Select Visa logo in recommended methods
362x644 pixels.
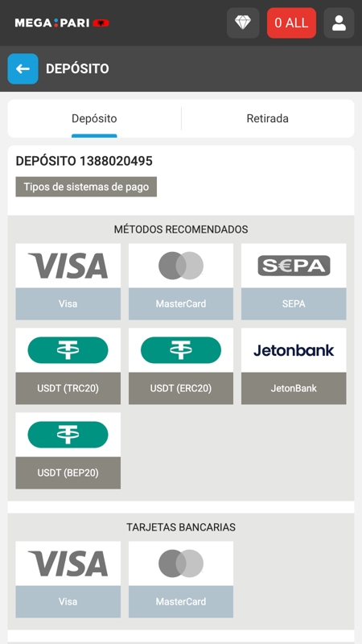(x=68, y=266)
